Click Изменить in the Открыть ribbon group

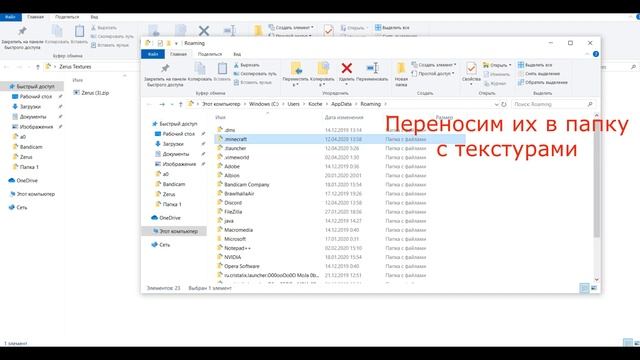pos(496,74)
